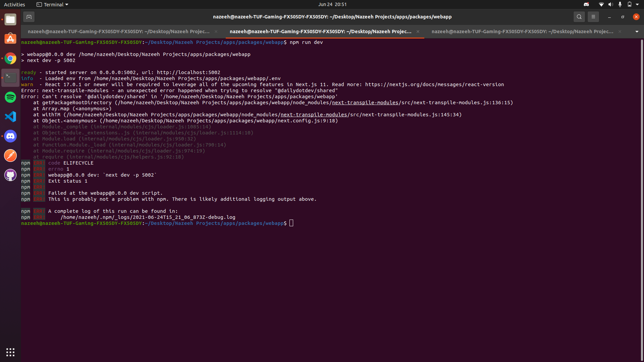644x362 pixels.
Task: Launch Postman from the dock
Action: pos(10,156)
